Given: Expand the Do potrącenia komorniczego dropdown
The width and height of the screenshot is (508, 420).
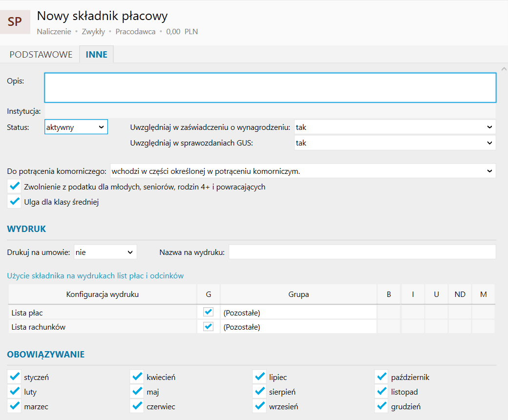Looking at the screenshot, I should click(303, 171).
